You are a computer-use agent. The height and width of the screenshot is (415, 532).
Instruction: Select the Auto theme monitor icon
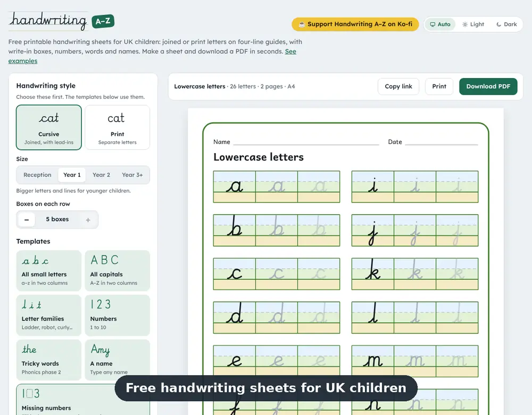[433, 24]
